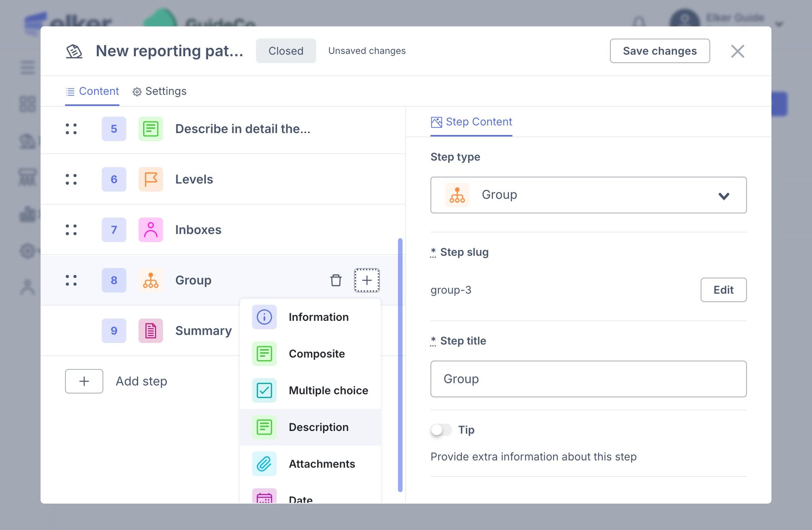Select Composite in the dropdown list

tap(316, 354)
